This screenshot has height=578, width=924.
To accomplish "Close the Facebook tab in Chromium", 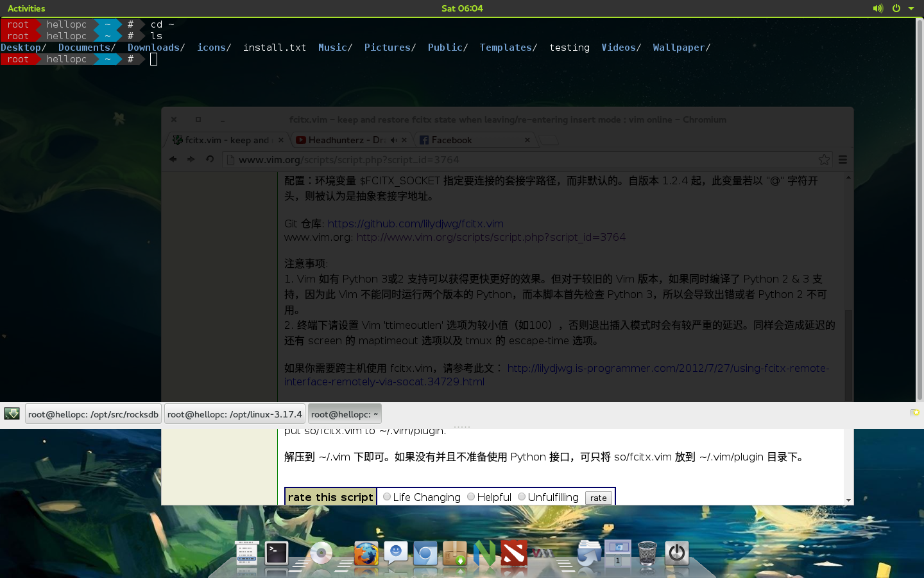I will click(x=527, y=140).
